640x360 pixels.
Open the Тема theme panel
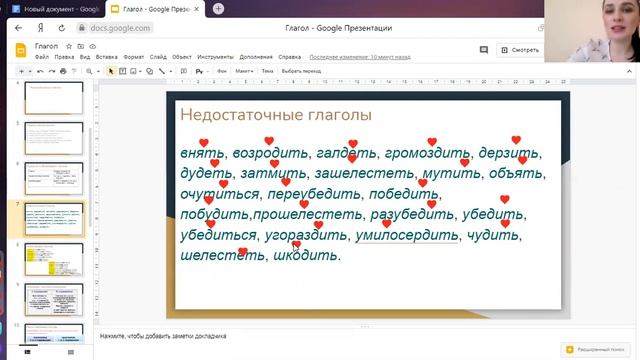click(267, 71)
